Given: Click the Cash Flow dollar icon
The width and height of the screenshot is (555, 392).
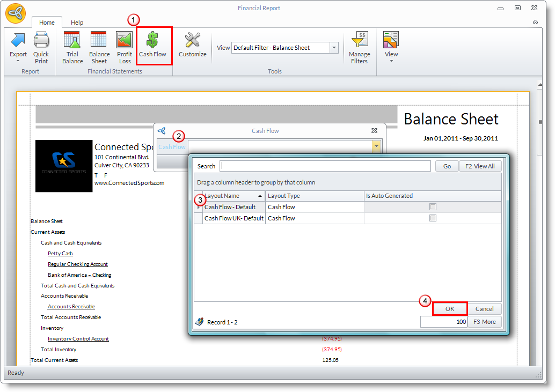Looking at the screenshot, I should pyautogui.click(x=152, y=40).
